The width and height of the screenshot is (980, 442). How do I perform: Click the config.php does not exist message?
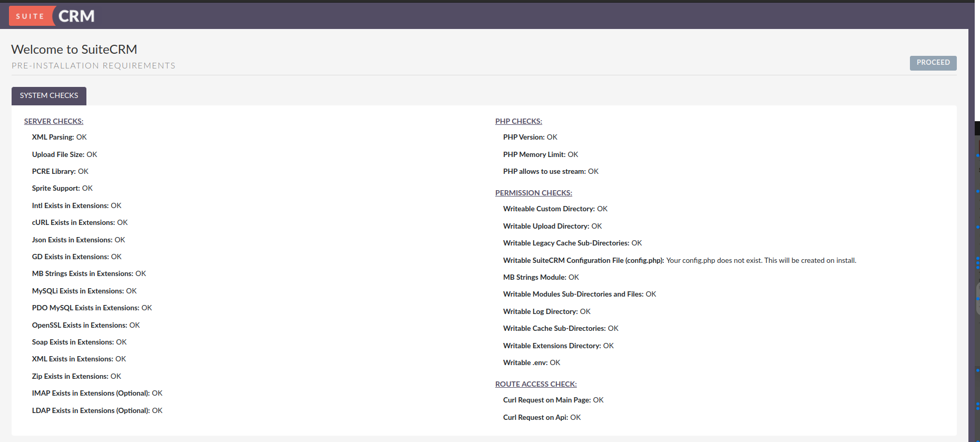pyautogui.click(x=761, y=260)
